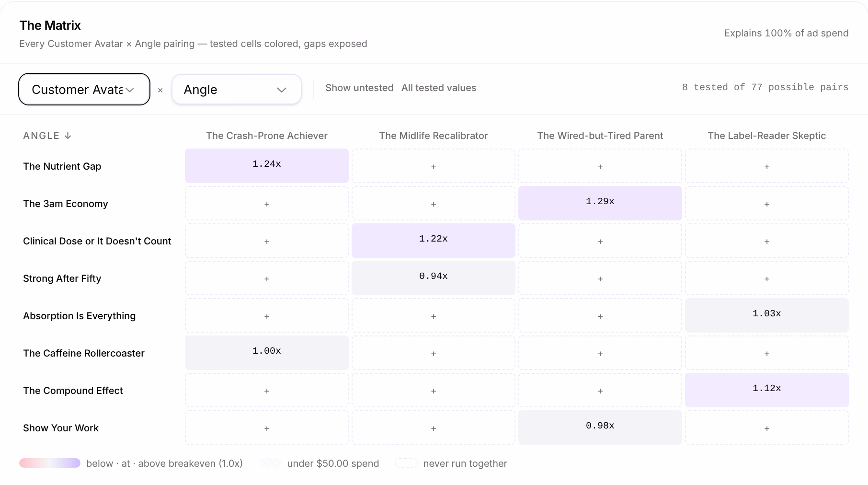Image resolution: width=868 pixels, height=485 pixels.
Task: Click Clinical Dose or It Doesn't Count label
Action: tap(97, 241)
